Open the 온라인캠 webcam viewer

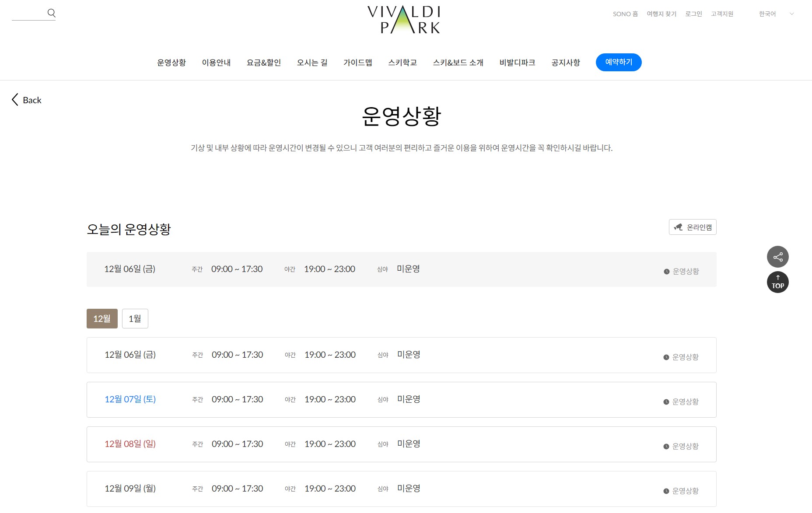[693, 227]
